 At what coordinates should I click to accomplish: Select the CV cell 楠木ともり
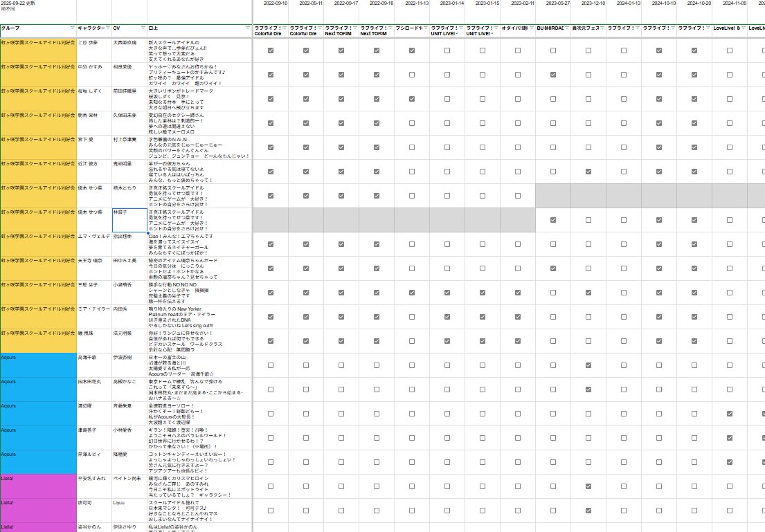129,196
